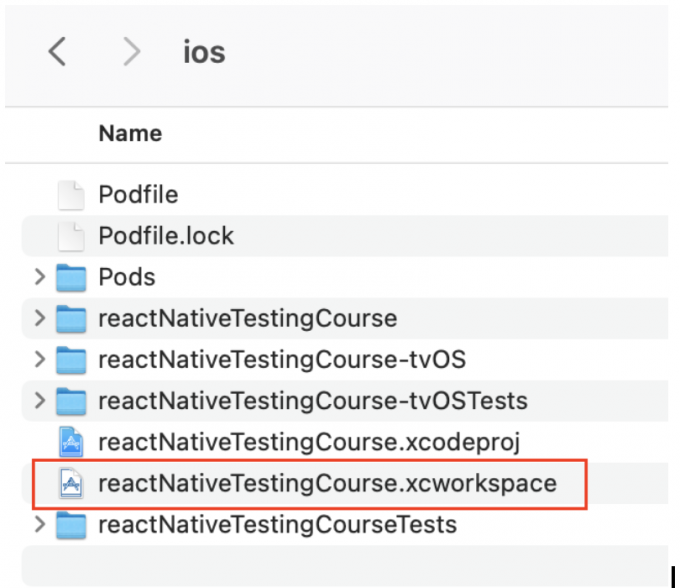The image size is (680, 588).
Task: Click the reactNativeTestingCourse-tvOS folder icon
Action: pos(71,360)
